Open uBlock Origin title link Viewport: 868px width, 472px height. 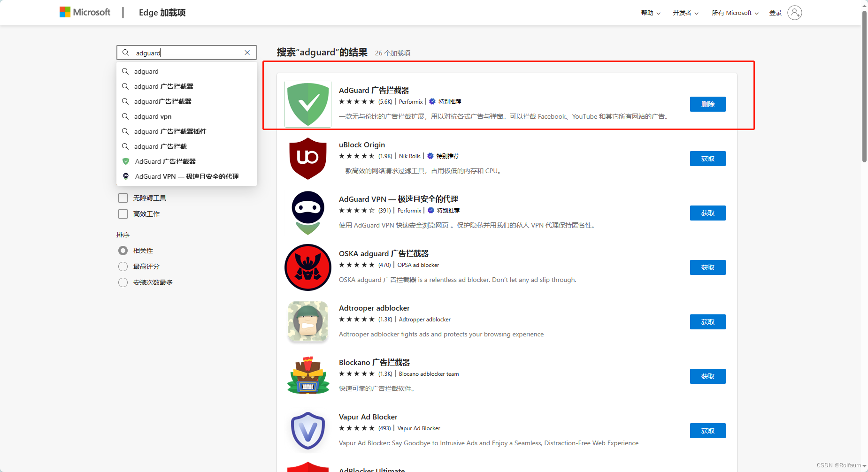click(x=362, y=145)
